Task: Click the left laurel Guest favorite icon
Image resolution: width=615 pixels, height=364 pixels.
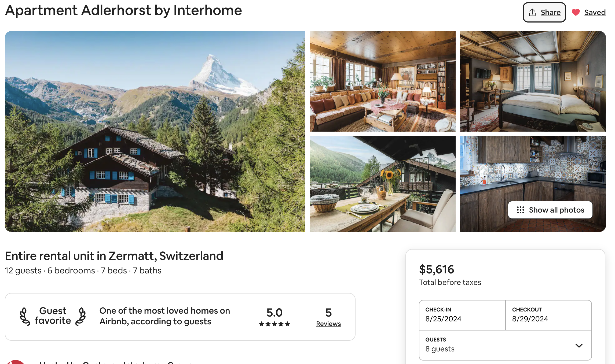Action: pyautogui.click(x=25, y=317)
